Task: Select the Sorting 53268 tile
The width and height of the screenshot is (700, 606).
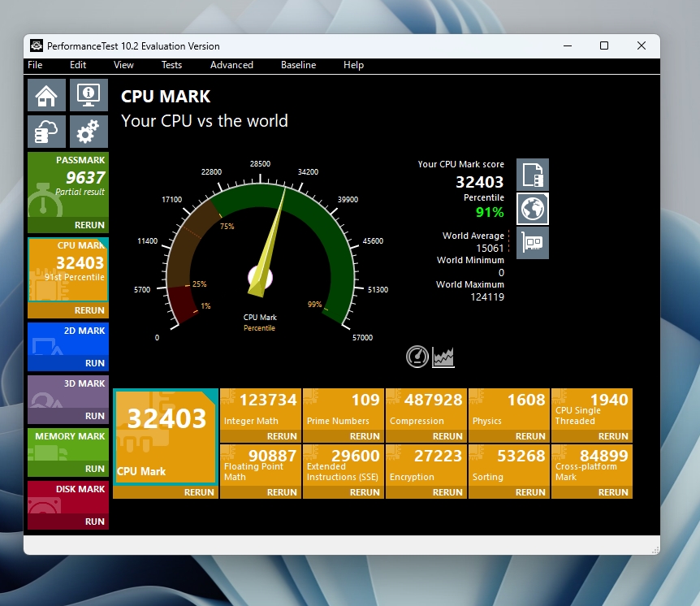Action: click(x=509, y=465)
